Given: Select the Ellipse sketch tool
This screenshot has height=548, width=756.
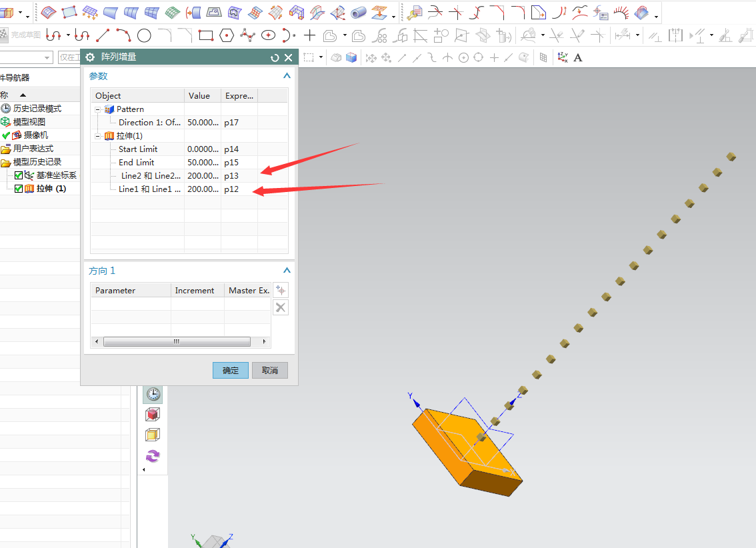Looking at the screenshot, I should [x=269, y=35].
